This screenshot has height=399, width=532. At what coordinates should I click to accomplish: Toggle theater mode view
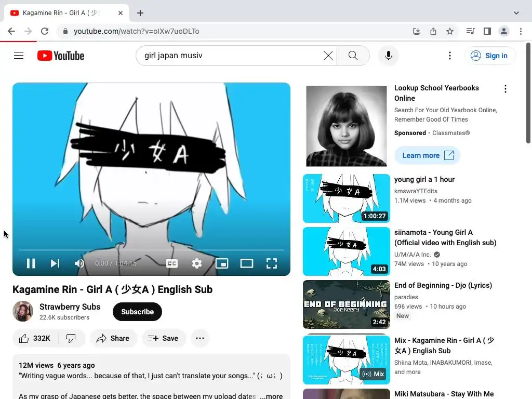[x=247, y=263]
